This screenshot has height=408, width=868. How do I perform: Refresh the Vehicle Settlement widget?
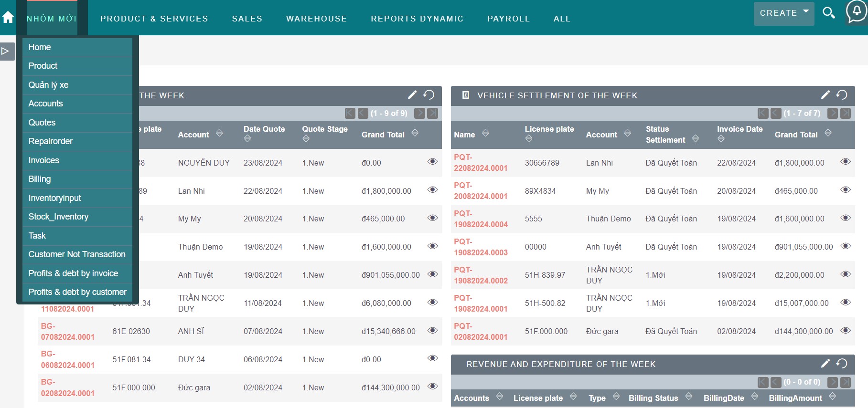click(x=842, y=95)
